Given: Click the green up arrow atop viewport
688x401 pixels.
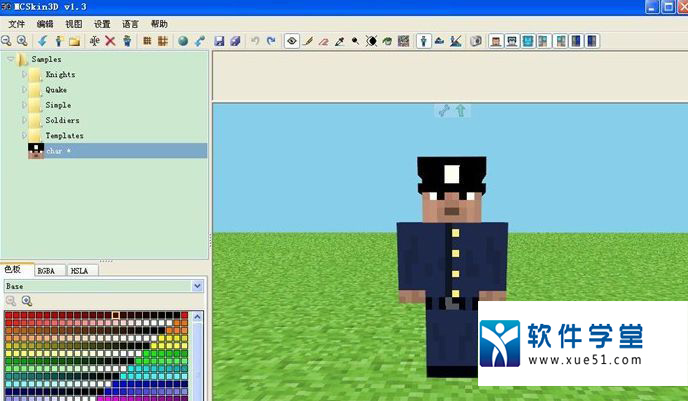Looking at the screenshot, I should [461, 111].
